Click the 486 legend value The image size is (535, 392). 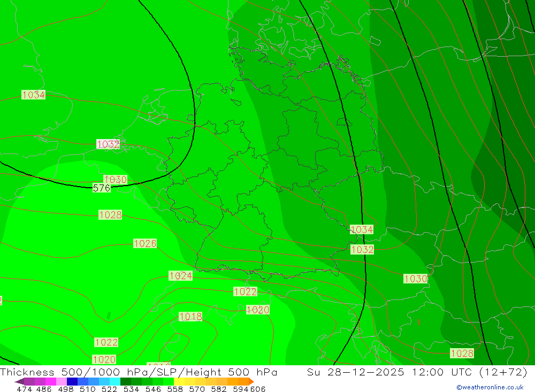(44, 389)
